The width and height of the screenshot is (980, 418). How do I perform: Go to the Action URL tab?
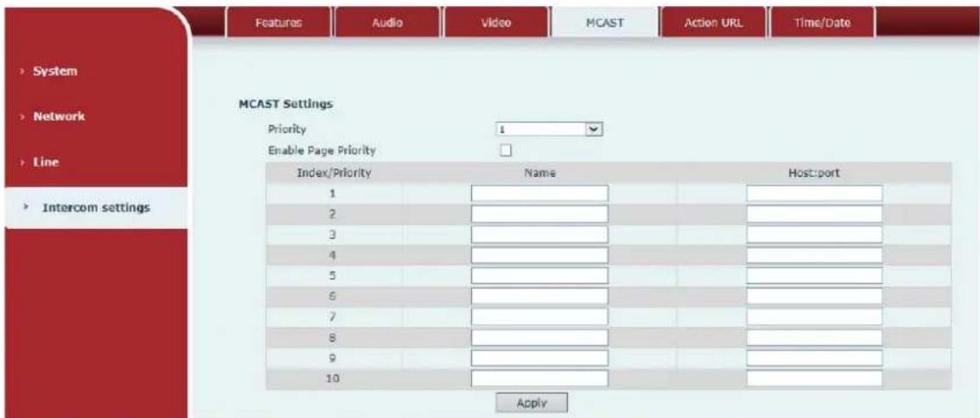(712, 22)
